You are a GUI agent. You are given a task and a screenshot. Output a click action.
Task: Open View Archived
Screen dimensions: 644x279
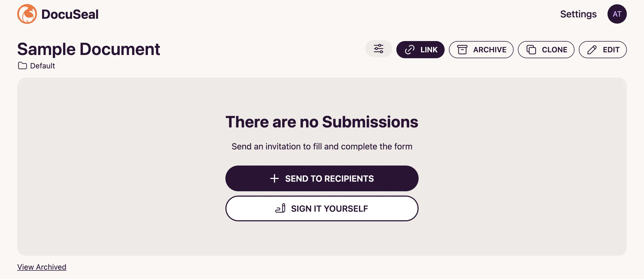(x=42, y=267)
